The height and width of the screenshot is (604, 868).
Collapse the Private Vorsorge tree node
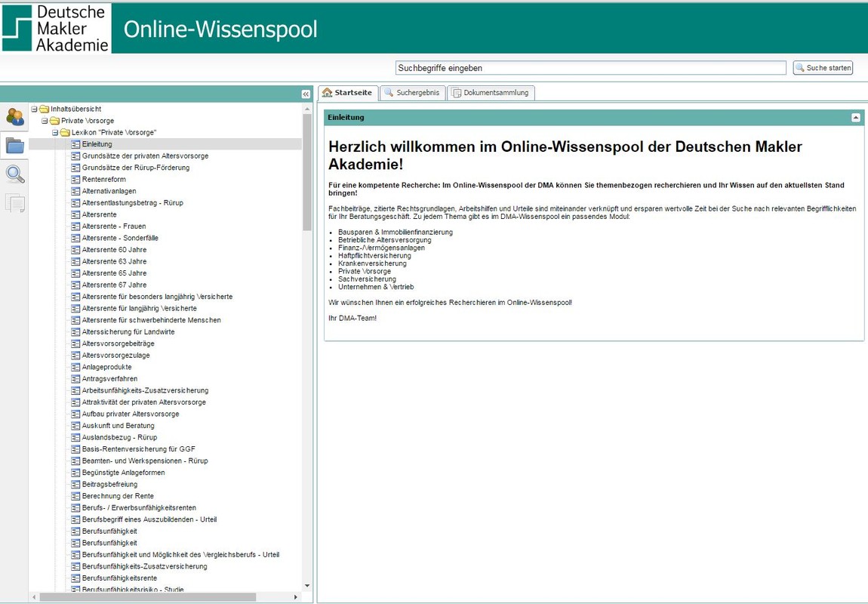45,121
